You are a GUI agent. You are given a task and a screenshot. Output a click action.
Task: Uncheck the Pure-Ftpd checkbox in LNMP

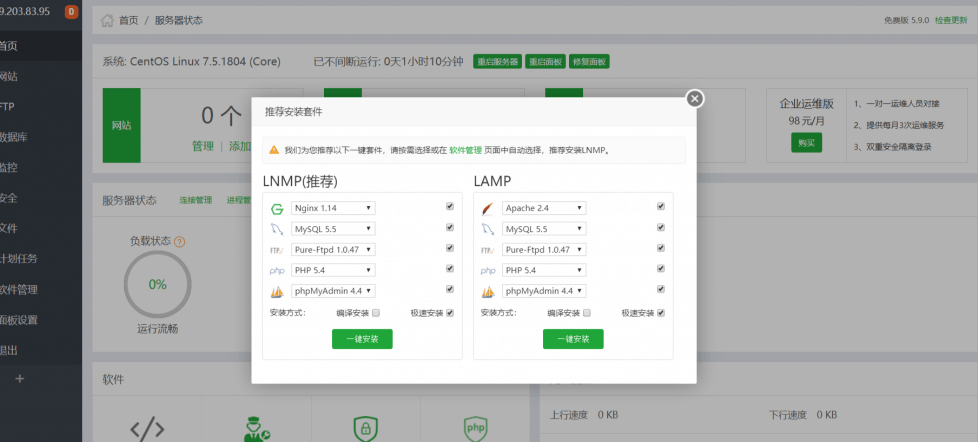coord(450,247)
